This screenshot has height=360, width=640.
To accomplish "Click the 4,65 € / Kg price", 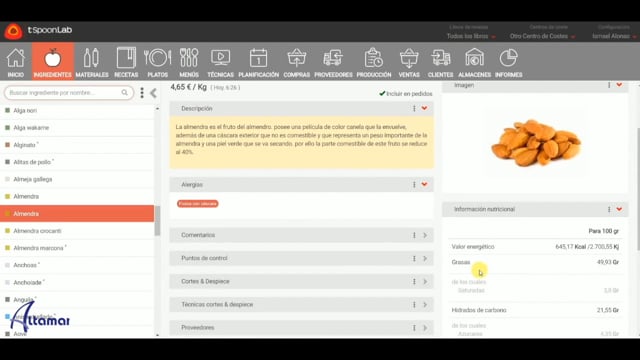I will coord(189,87).
